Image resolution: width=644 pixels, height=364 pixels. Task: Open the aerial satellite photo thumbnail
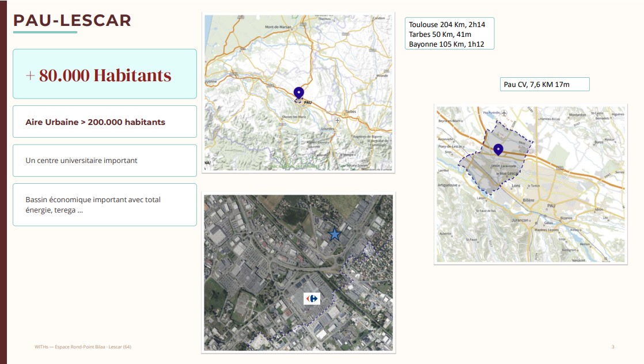298,273
